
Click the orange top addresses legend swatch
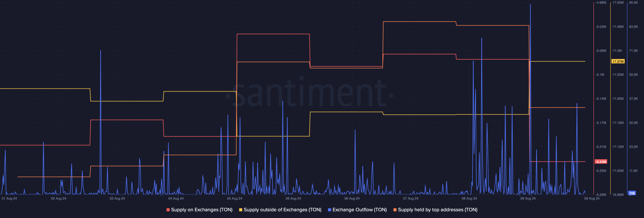pos(395,210)
